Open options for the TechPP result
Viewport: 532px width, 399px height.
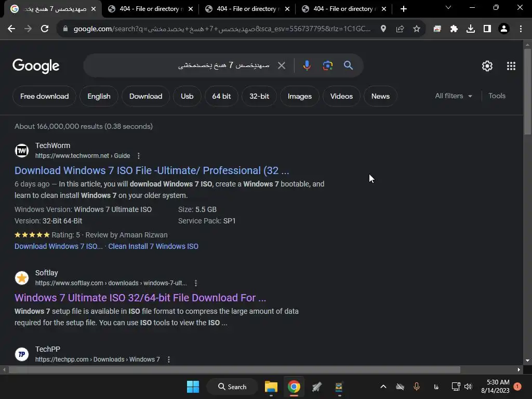click(x=169, y=360)
